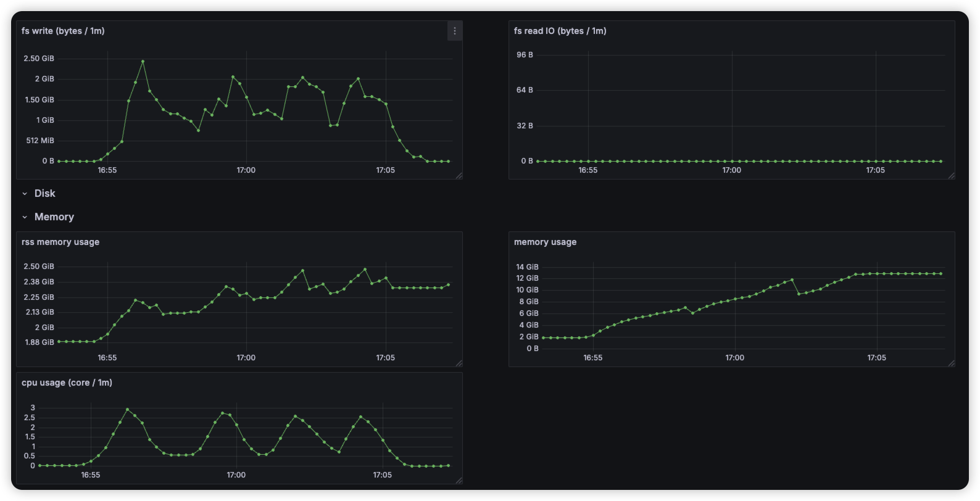Click the first data point in memory usage graph
980x501 pixels.
[543, 337]
